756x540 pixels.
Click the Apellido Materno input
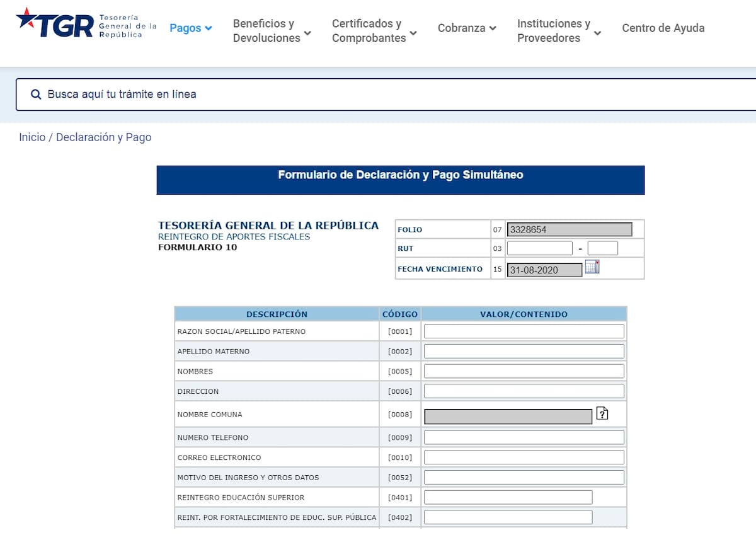(524, 352)
